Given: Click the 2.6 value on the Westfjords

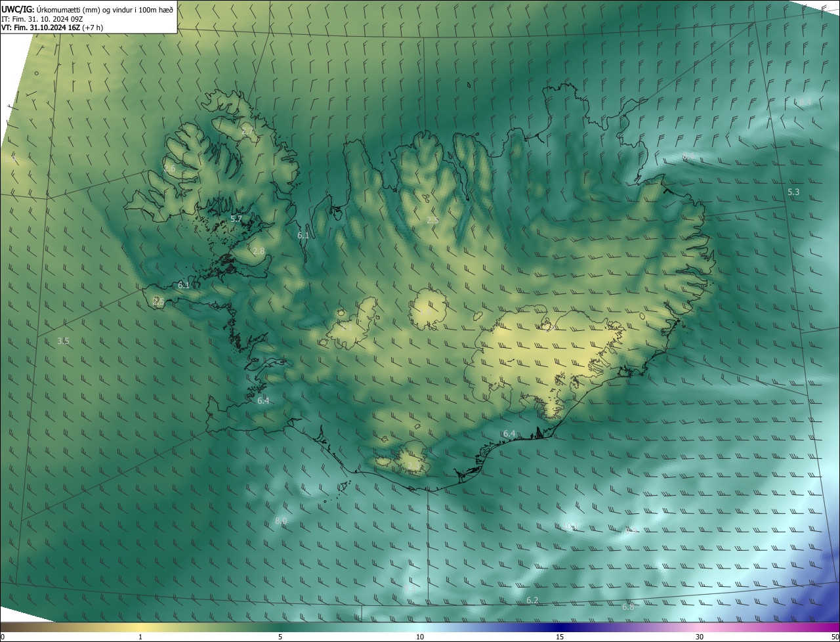Looking at the screenshot, I should [x=169, y=169].
